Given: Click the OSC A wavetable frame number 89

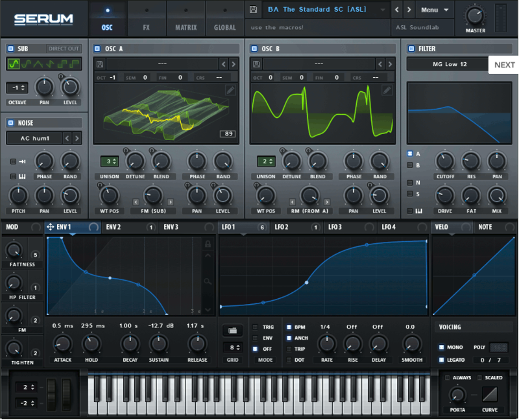Looking at the screenshot, I should 228,134.
